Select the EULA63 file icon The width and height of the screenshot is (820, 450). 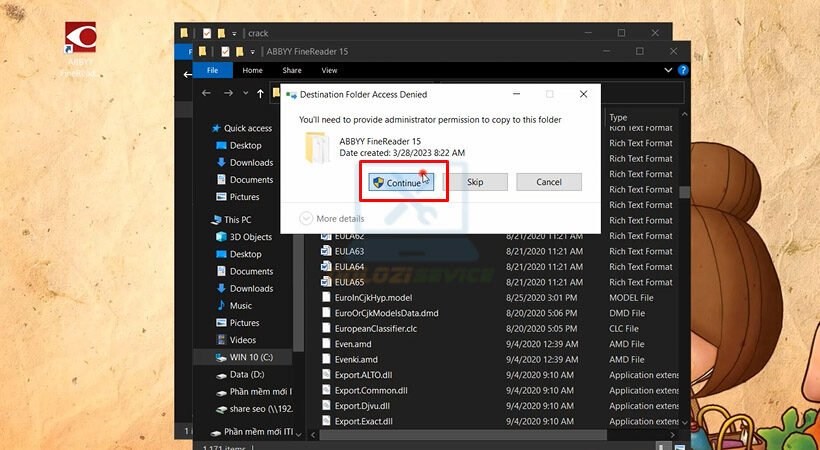[x=326, y=252]
